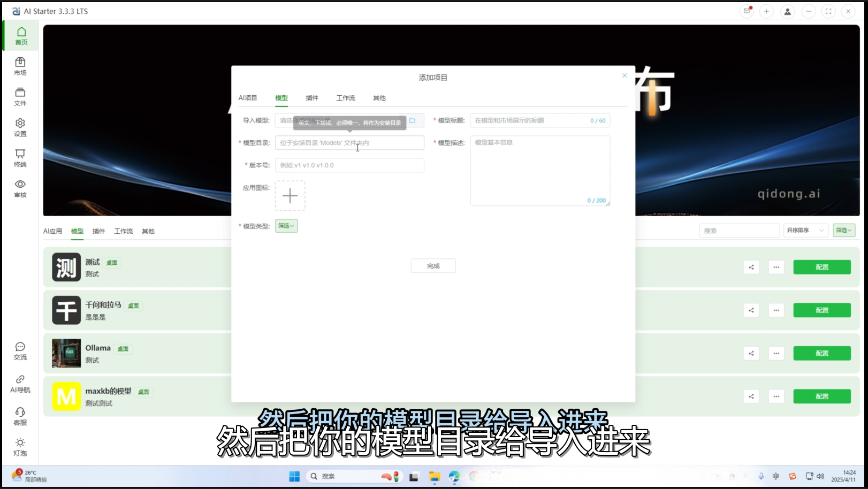Image resolution: width=868 pixels, height=489 pixels.
Task: Open more options for 千问和拉马 row
Action: [776, 310]
